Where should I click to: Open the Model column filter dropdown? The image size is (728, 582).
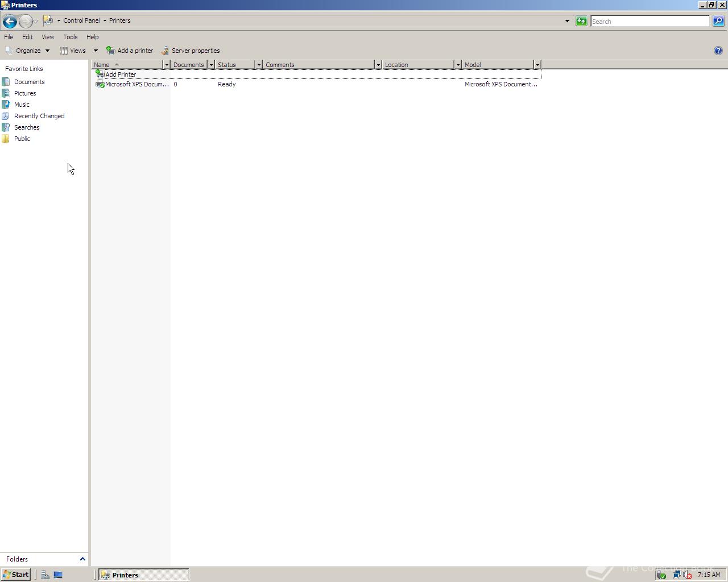point(537,65)
